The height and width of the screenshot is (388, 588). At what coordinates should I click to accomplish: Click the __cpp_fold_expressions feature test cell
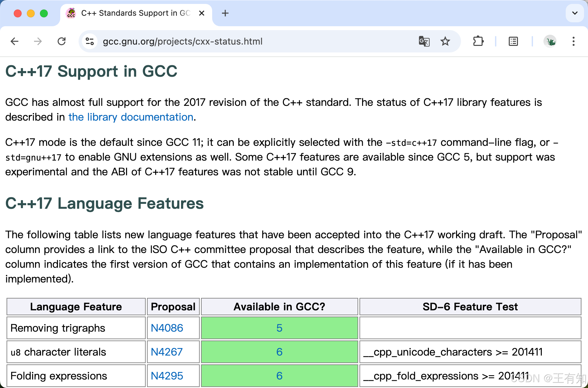tap(470, 376)
